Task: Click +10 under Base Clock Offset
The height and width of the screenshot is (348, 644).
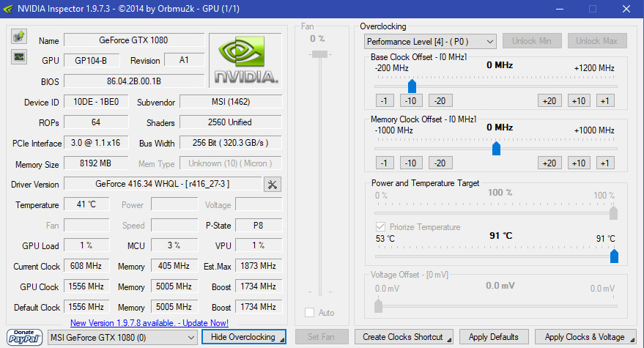Action: coord(579,100)
